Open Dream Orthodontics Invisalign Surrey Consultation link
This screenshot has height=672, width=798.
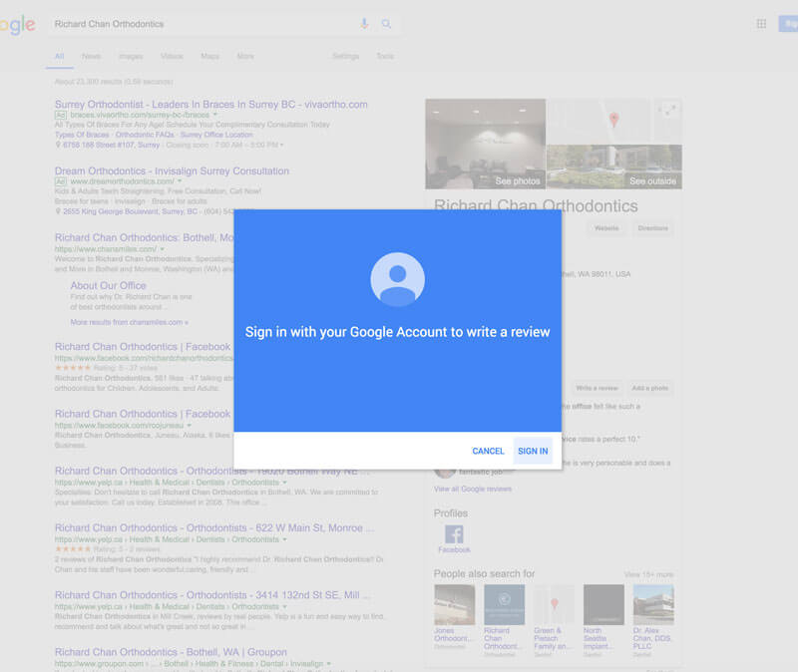click(x=172, y=170)
